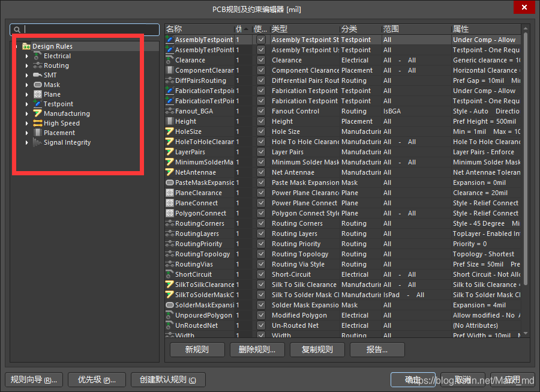Expand the SMT tree node
Screen dimensions: 540x392
(27, 75)
